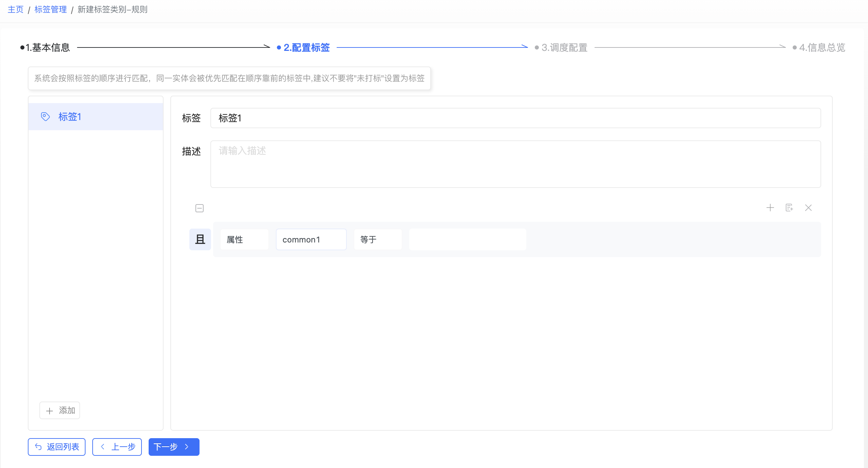Image resolution: width=868 pixels, height=468 pixels.
Task: Delete the rule group with X icon
Action: tap(808, 208)
